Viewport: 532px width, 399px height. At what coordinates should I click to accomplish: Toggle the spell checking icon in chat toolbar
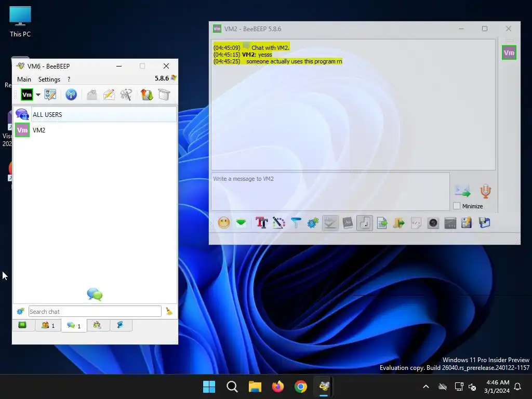tap(330, 223)
